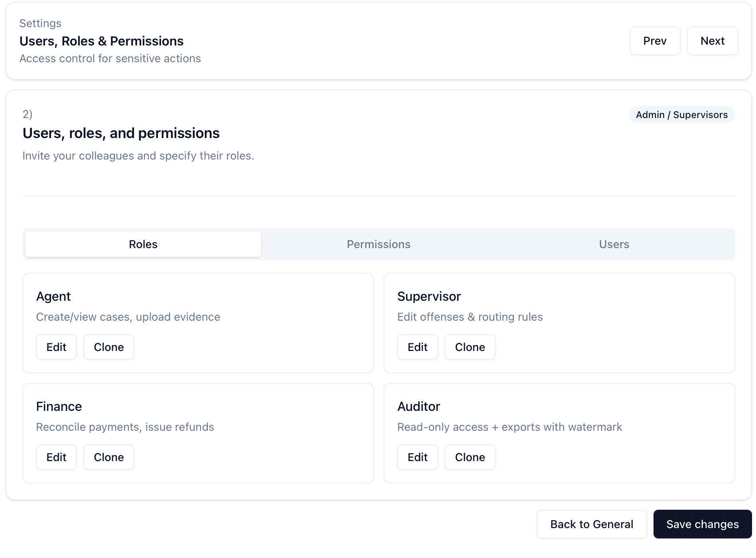Click the Admin / Supervisors badge
Viewport: 756px width, 558px height.
[x=681, y=114]
